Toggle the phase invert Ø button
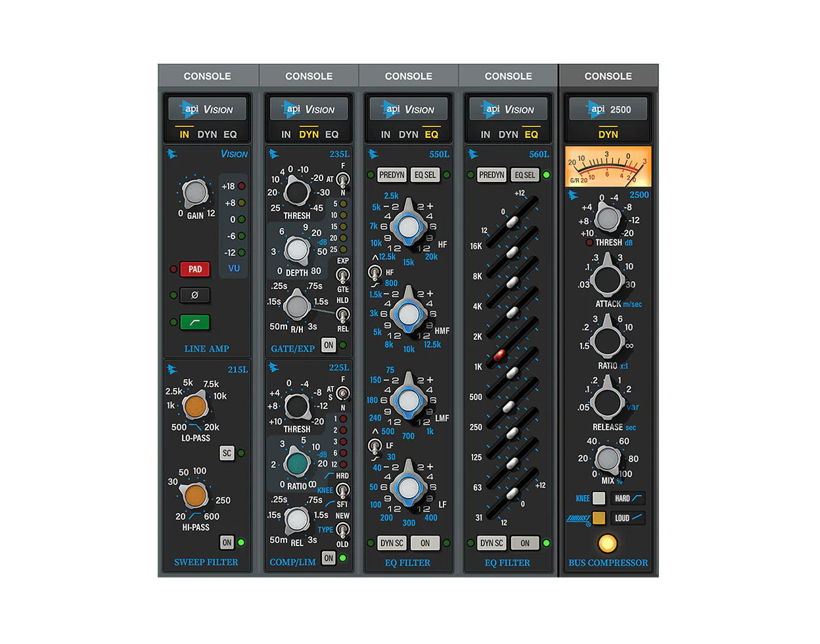Screen dimensions: 820x644 click(194, 295)
